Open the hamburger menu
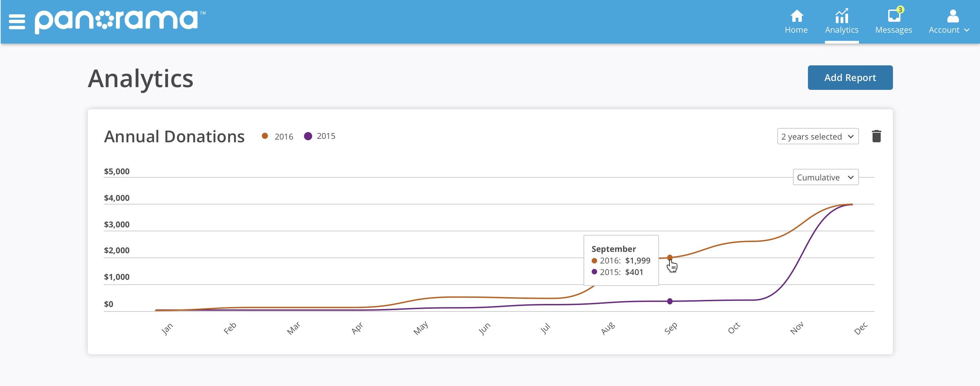 pyautogui.click(x=17, y=22)
